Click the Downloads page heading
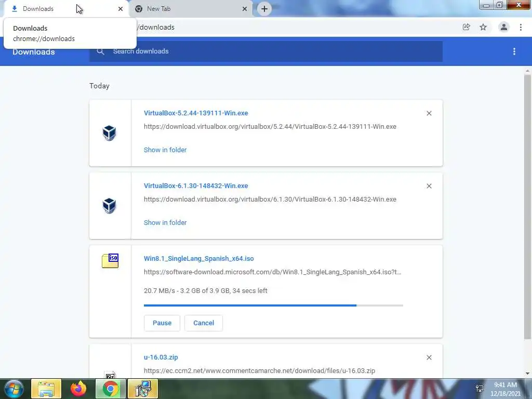This screenshot has height=399, width=532. click(x=34, y=52)
